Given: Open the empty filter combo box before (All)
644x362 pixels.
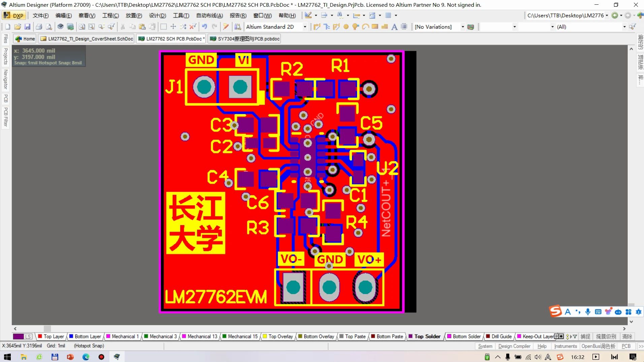Looking at the screenshot, I should point(536,27).
